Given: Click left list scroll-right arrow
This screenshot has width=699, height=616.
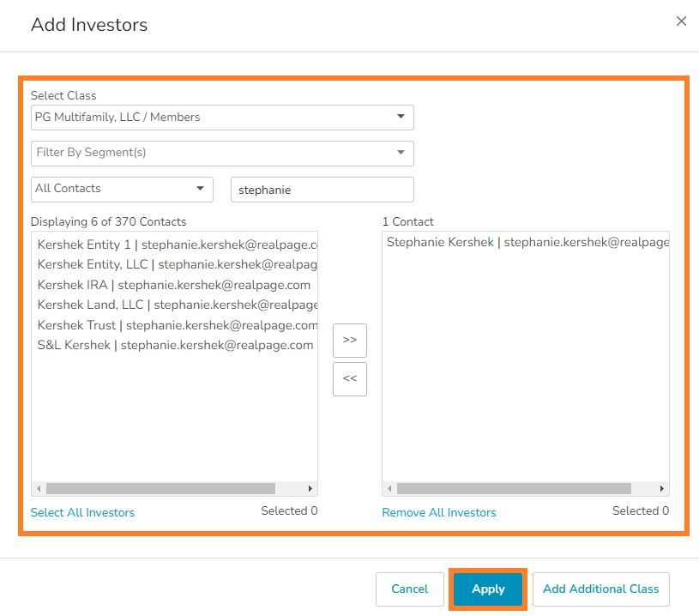Looking at the screenshot, I should tap(310, 488).
